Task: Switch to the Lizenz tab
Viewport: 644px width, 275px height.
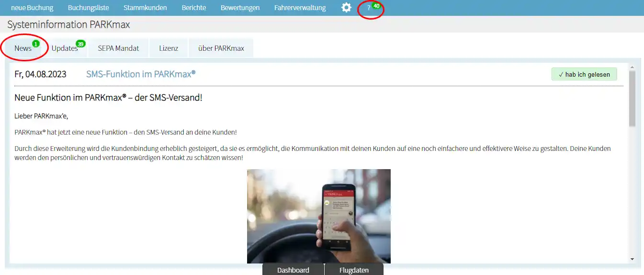Action: click(169, 48)
